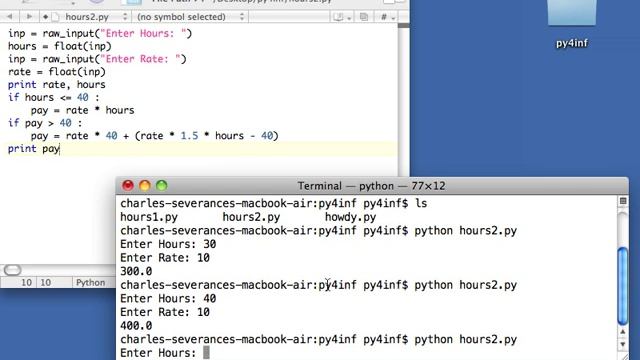This screenshot has width=640, height=360.
Task: Click the 'Enter Hours: ' string in the code
Action: (x=143, y=33)
